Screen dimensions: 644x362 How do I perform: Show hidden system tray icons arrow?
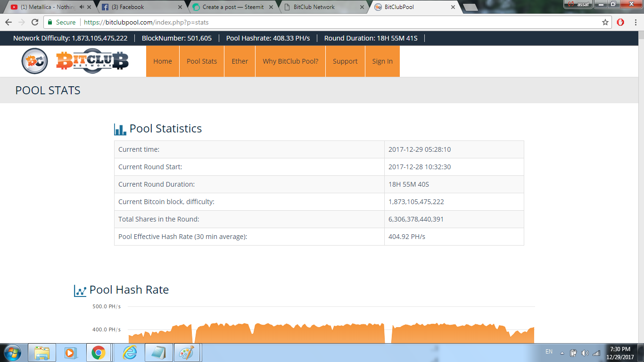(x=562, y=353)
